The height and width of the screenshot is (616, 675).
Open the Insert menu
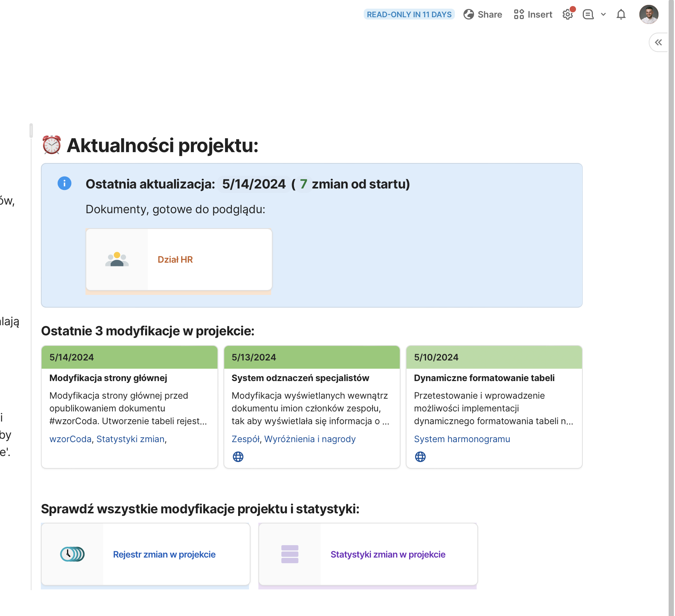(533, 15)
